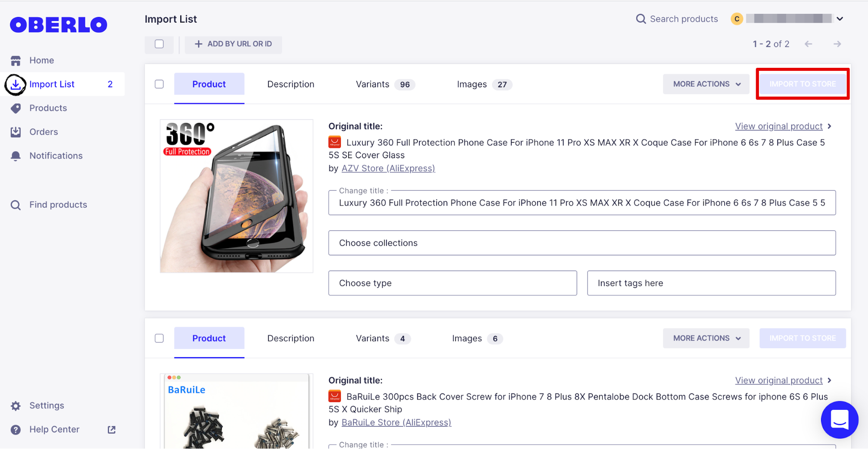Open the Home store icon
Image resolution: width=868 pixels, height=449 pixels.
(x=16, y=60)
